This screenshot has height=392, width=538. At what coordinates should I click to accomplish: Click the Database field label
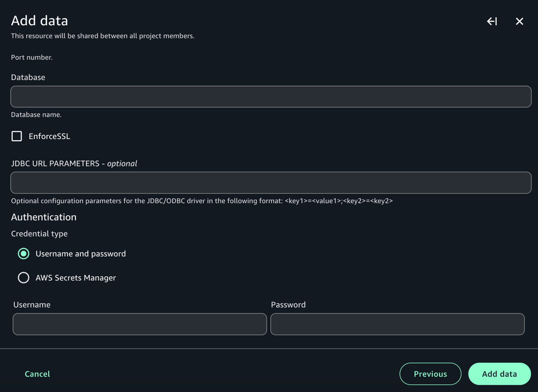(28, 77)
